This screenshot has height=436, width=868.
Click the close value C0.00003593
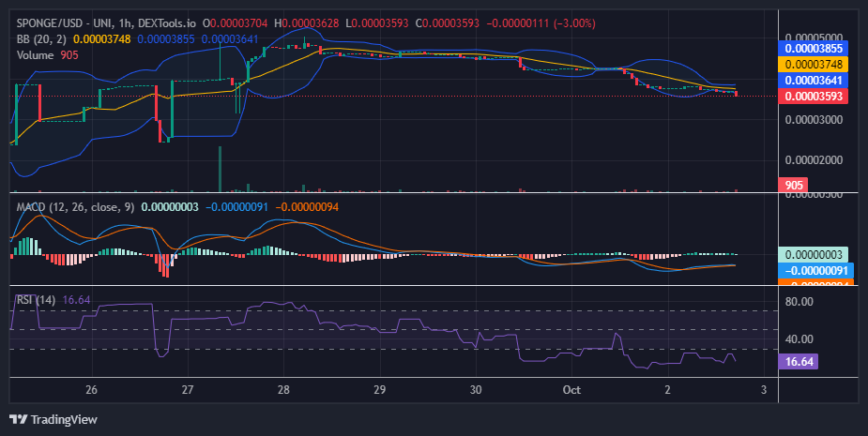coord(448,23)
